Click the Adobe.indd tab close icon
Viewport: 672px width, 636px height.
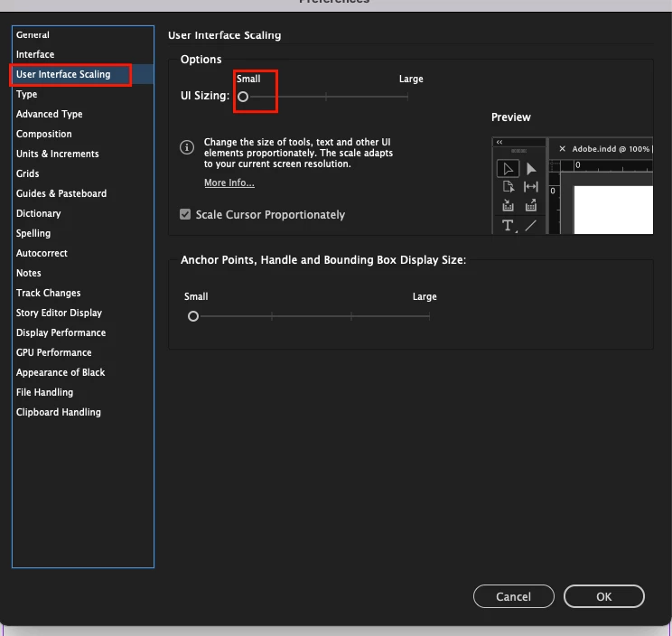[x=563, y=149]
